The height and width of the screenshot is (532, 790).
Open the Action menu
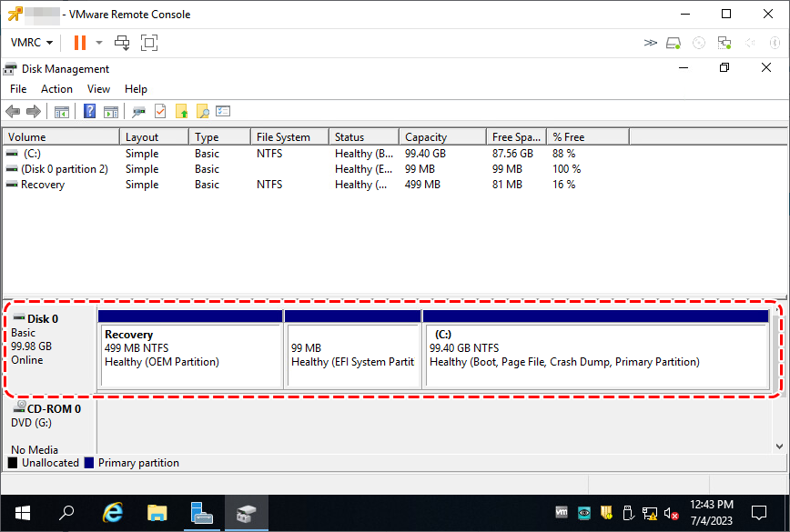coord(56,89)
